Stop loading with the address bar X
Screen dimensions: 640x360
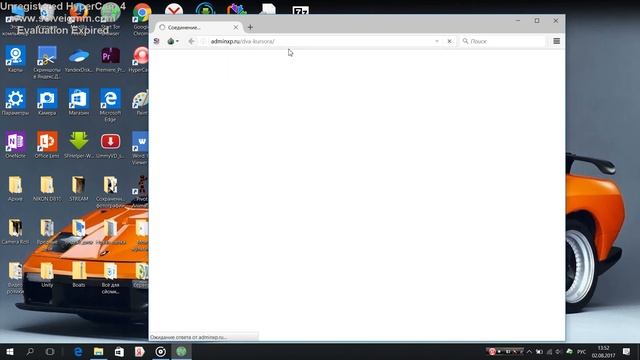click(449, 41)
